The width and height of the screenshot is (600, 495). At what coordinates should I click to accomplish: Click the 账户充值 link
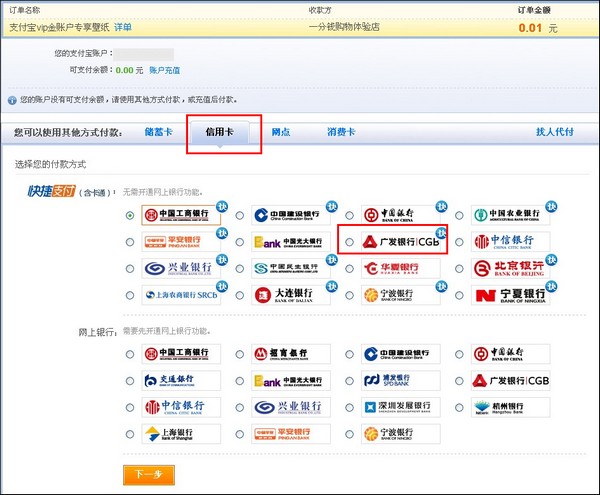(x=165, y=70)
